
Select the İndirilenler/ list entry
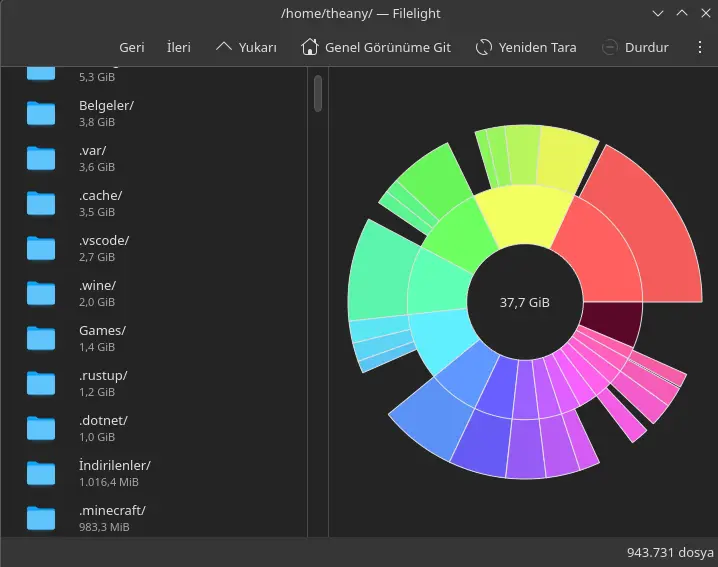click(x=153, y=473)
